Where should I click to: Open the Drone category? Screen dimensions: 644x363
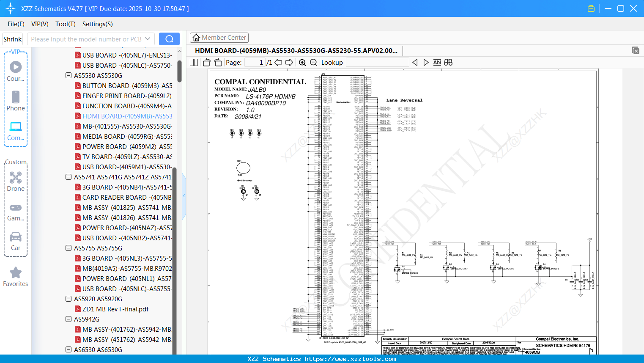click(x=16, y=181)
